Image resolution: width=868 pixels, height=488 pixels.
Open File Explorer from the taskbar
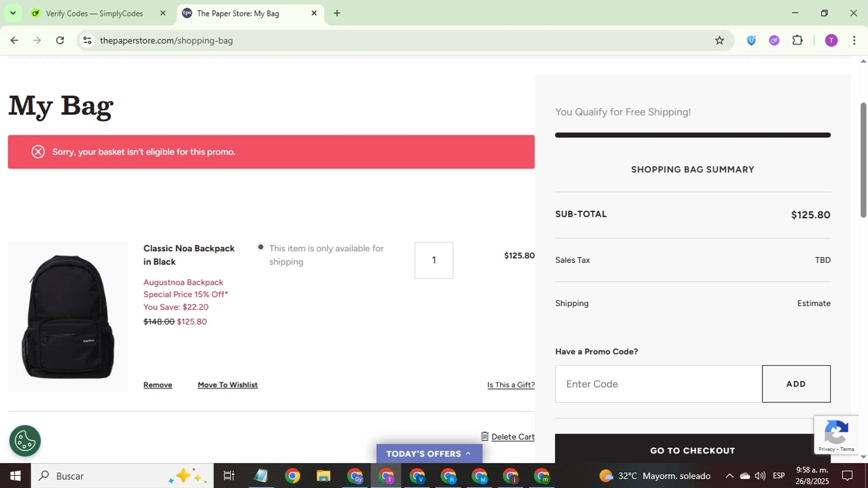tap(323, 476)
